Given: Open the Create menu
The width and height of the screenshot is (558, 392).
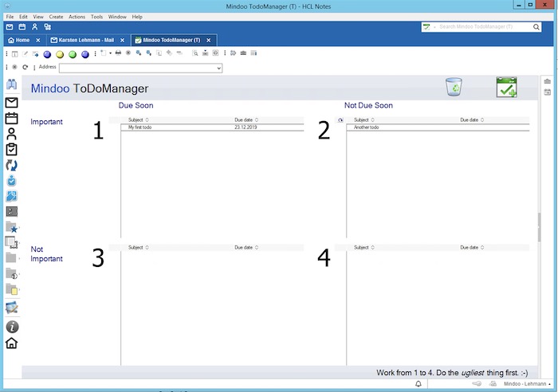Looking at the screenshot, I should point(56,17).
